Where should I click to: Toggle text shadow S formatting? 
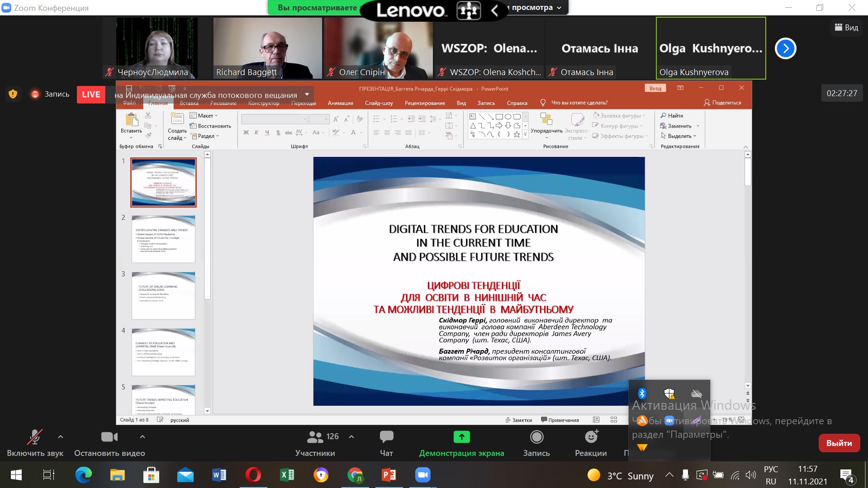click(x=278, y=133)
